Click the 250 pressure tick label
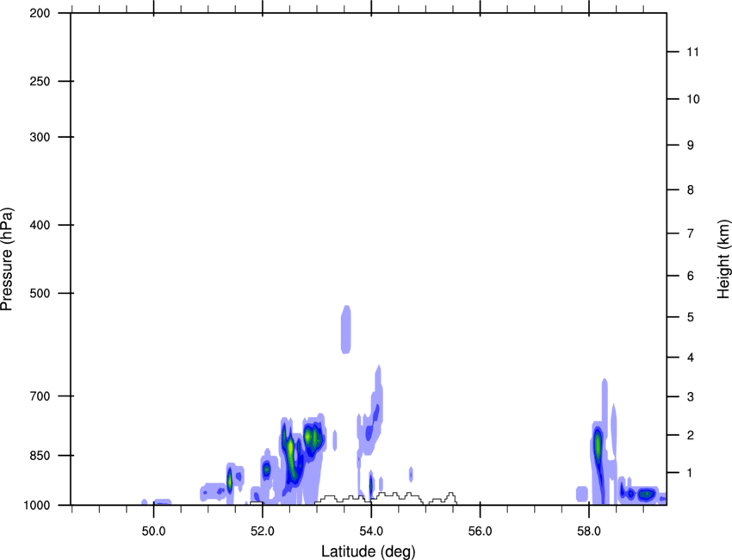Viewport: 732px width, 560px height. (40, 81)
